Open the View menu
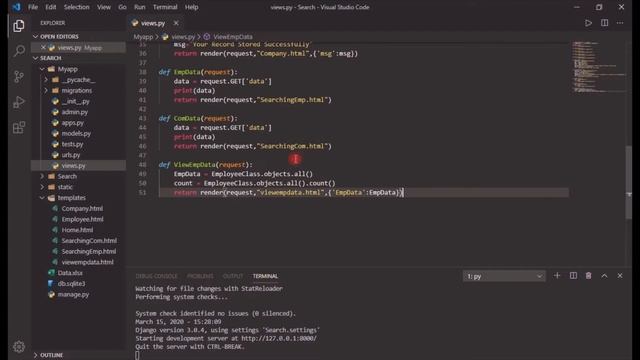Viewport: 640px width, 360px height. pyautogui.click(x=104, y=7)
